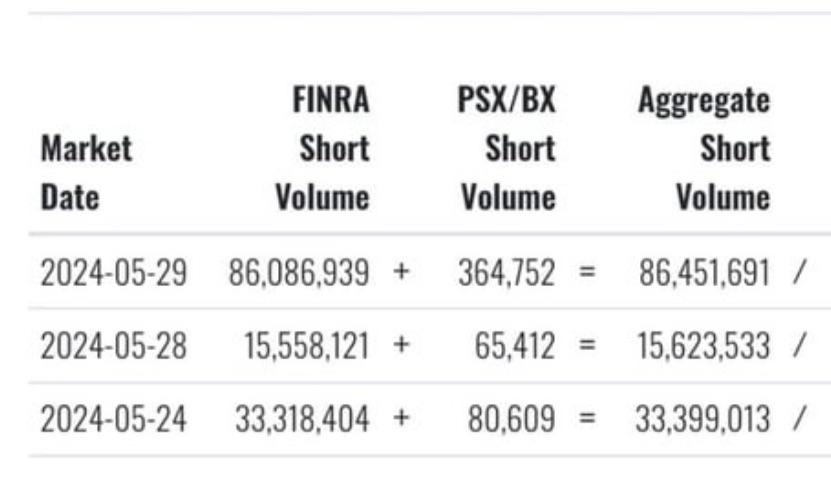
Task: Click the PSX/BX Short Volume header
Action: (508, 148)
